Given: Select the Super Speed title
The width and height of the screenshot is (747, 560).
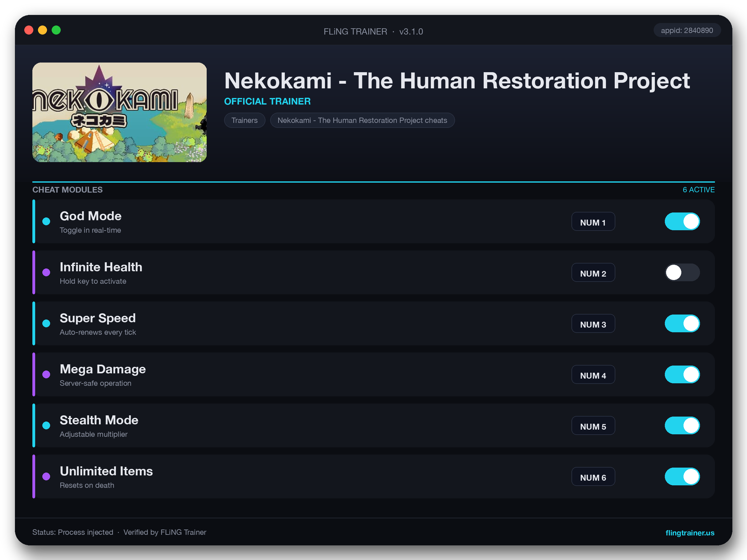Looking at the screenshot, I should click(x=98, y=318).
